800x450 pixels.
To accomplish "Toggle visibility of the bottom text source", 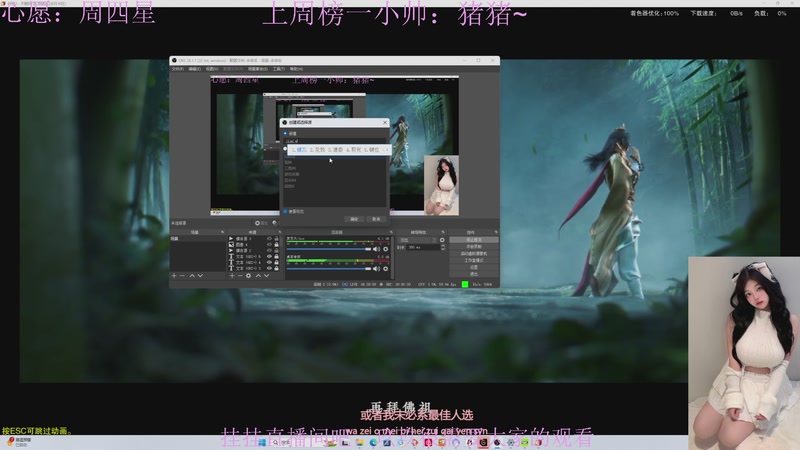I will (269, 268).
